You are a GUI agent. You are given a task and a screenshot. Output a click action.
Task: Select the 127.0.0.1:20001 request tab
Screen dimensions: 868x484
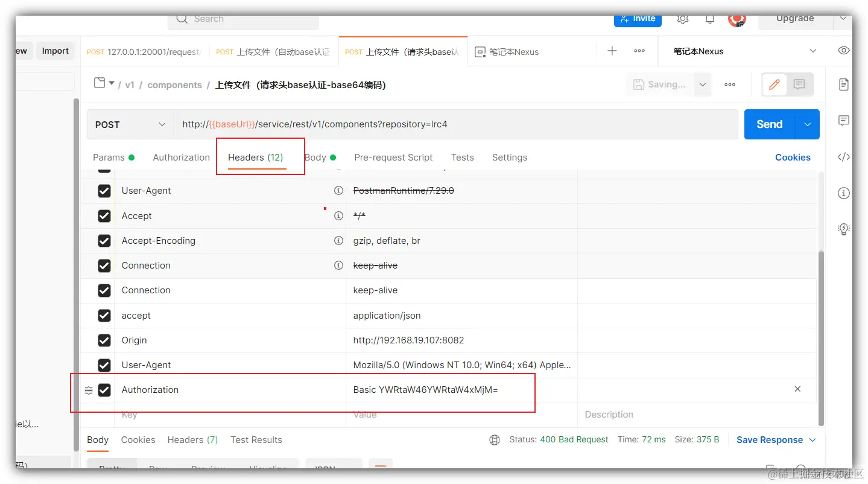tap(145, 52)
